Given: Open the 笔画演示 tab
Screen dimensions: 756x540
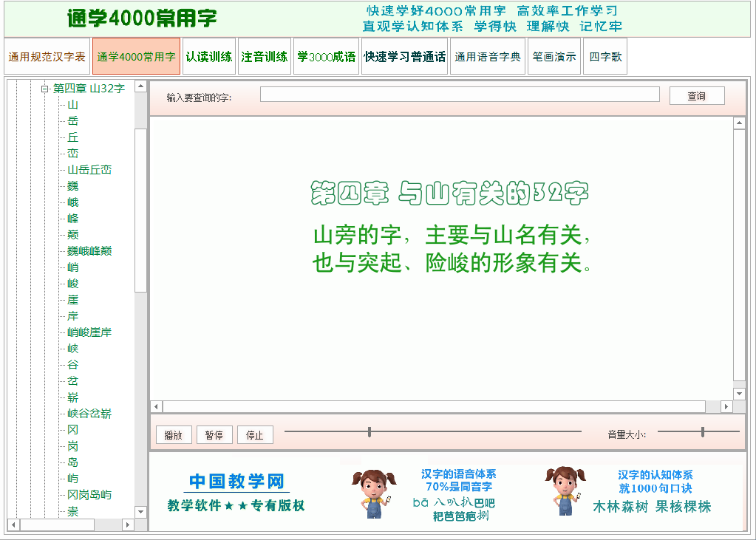Looking at the screenshot, I should pos(554,57).
